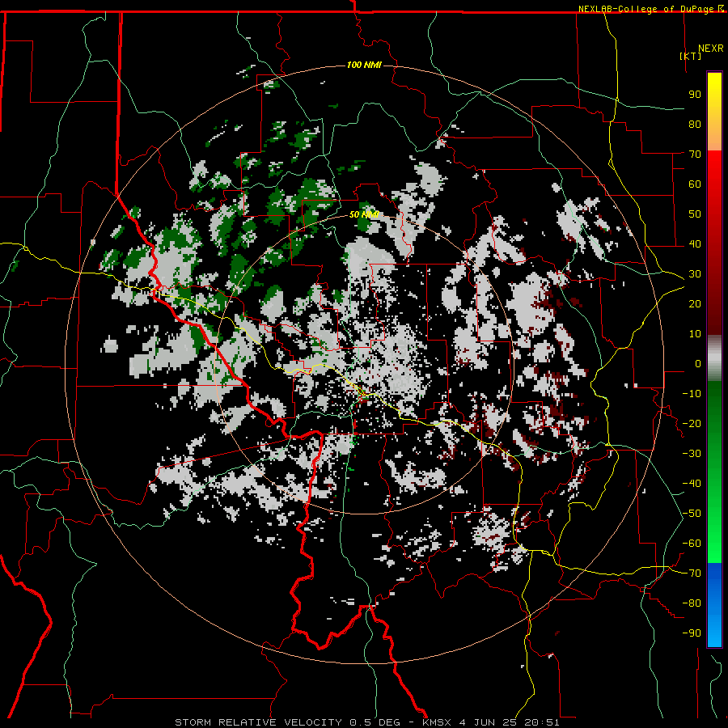The width and height of the screenshot is (728, 728).
Task: Click the 0 scale value
Action: tap(698, 364)
